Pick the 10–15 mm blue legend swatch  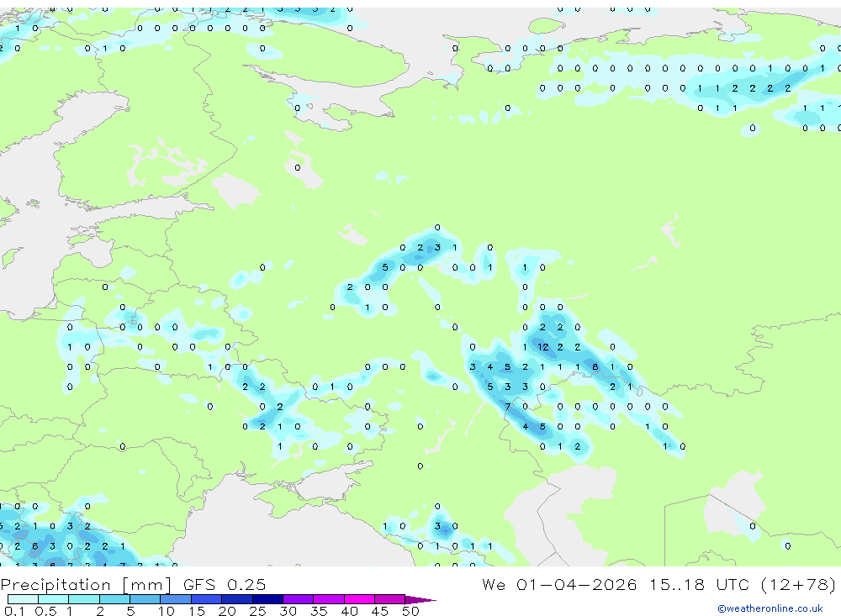point(176,599)
